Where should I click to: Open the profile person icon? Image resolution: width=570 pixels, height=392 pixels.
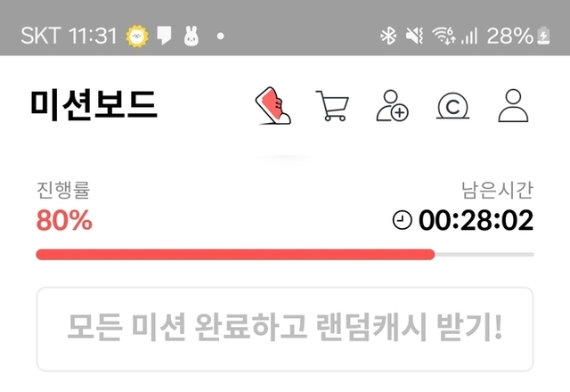coord(513,105)
